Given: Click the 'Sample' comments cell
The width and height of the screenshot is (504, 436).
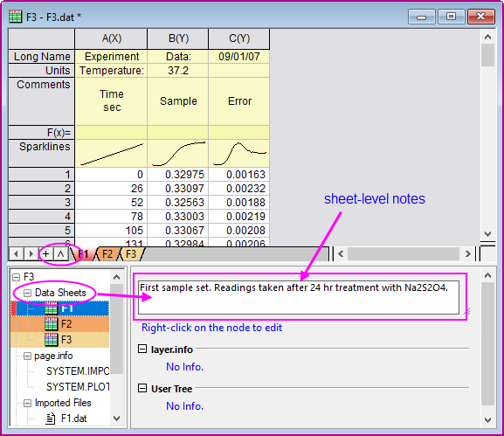Looking at the screenshot, I should coord(177,101).
